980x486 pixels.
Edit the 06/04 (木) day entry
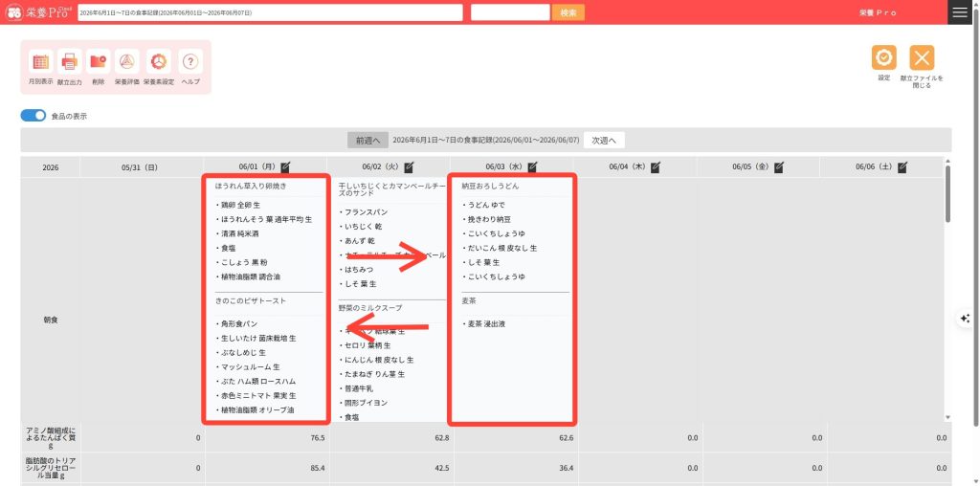pyautogui.click(x=655, y=167)
